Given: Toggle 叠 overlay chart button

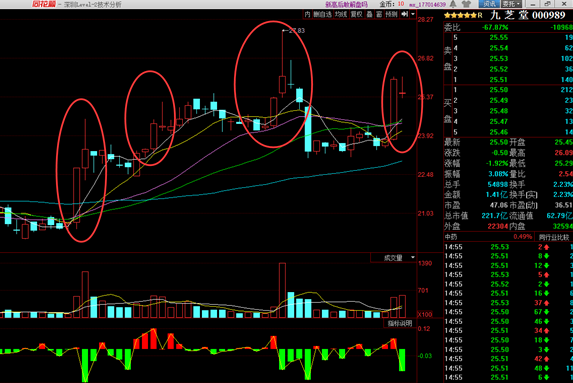Looking at the screenshot, I should coord(369,14).
